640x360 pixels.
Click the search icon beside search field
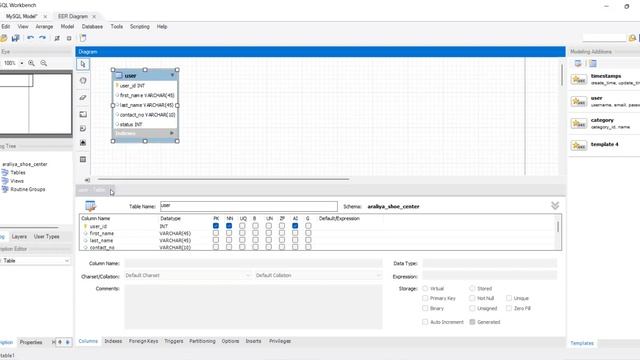[x=632, y=38]
